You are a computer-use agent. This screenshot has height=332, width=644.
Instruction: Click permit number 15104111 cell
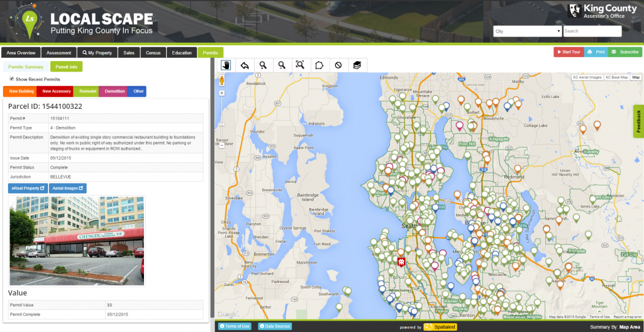[x=126, y=118]
